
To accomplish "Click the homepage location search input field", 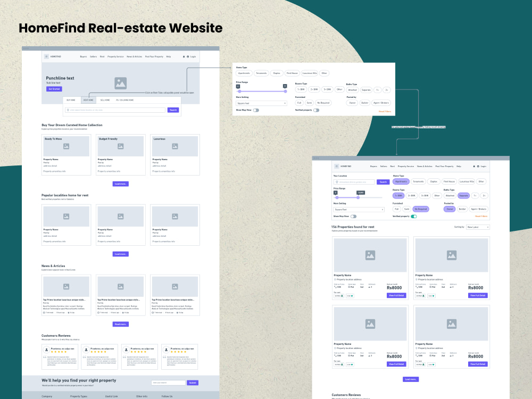I will pyautogui.click(x=115, y=110).
